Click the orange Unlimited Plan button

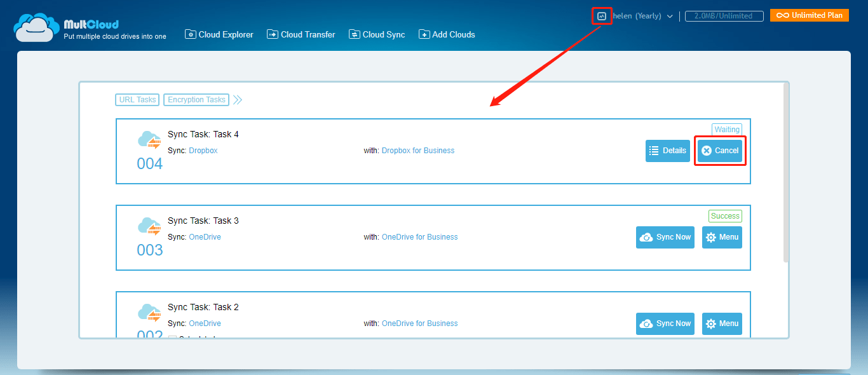tap(810, 15)
